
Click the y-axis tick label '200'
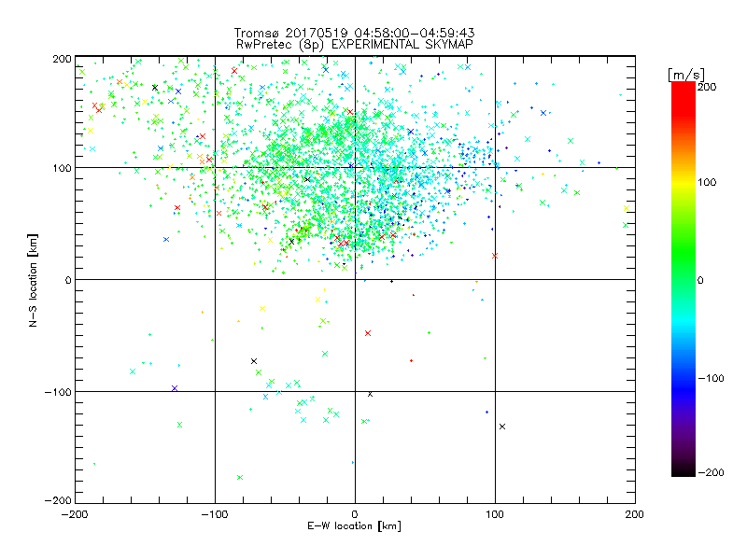coord(62,59)
